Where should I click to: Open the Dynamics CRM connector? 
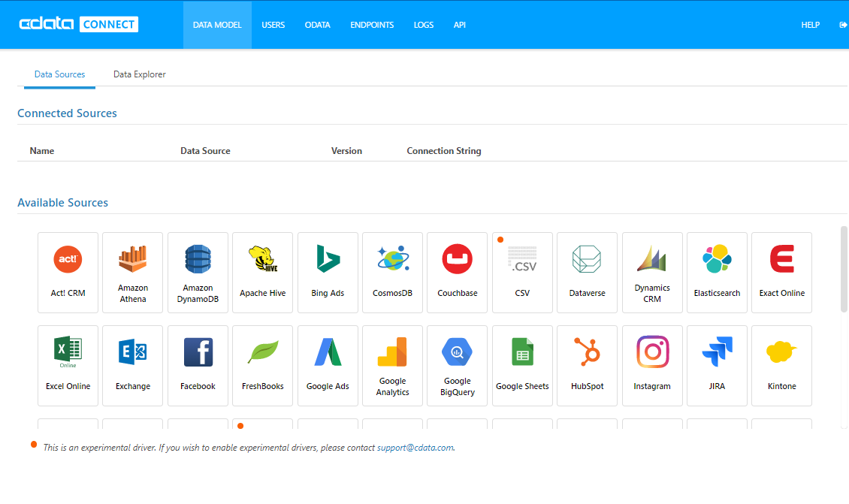coord(652,273)
